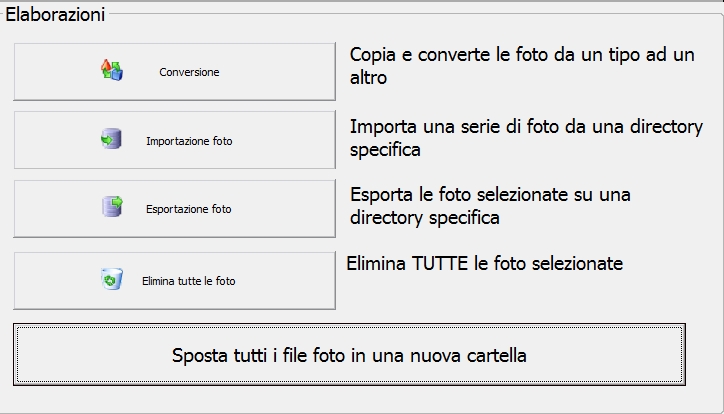Launch Esportazione foto
This screenshot has width=724, height=414.
(x=175, y=209)
